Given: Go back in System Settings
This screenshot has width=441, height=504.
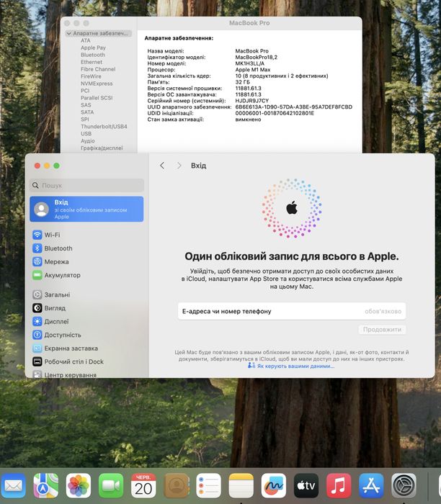Looking at the screenshot, I should coord(162,166).
